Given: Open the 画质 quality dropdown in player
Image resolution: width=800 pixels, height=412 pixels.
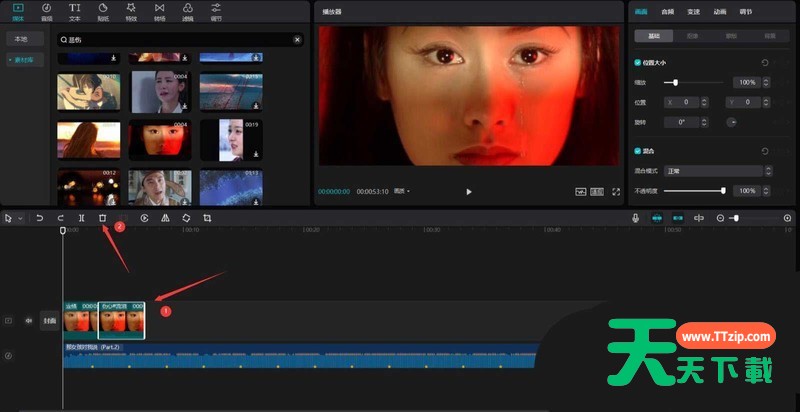Looking at the screenshot, I should point(402,190).
